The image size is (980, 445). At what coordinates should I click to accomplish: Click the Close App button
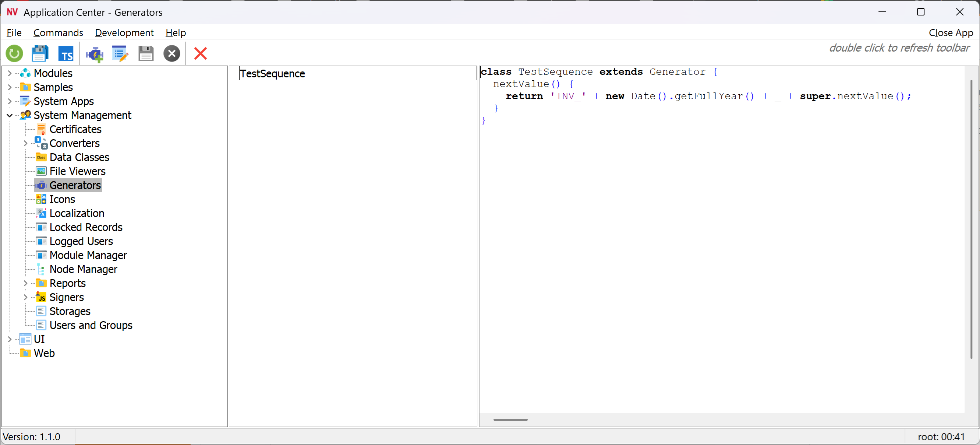[x=950, y=33]
